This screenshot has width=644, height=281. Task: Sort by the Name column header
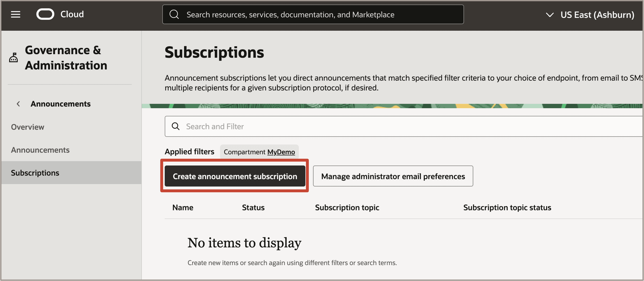coord(183,208)
